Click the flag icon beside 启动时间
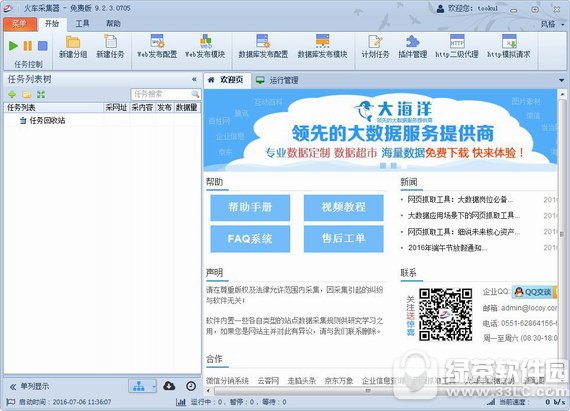Image resolution: width=570 pixels, height=411 pixels. [11, 402]
